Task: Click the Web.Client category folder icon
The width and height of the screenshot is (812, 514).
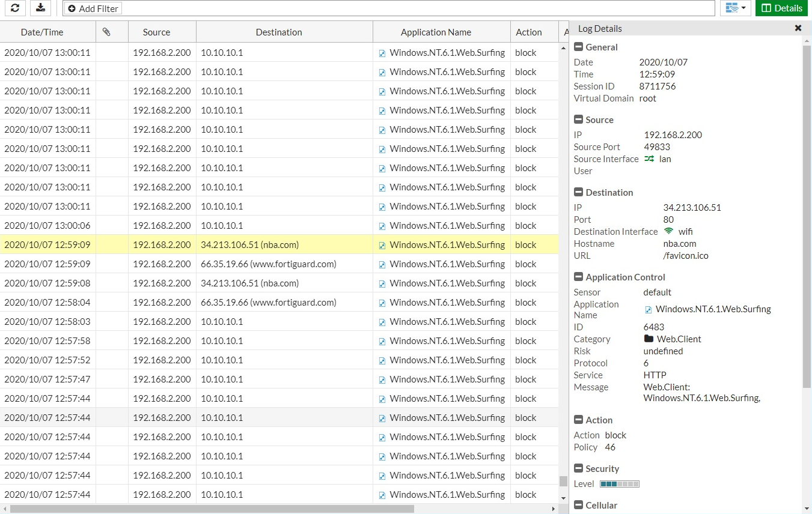Action: 649,339
